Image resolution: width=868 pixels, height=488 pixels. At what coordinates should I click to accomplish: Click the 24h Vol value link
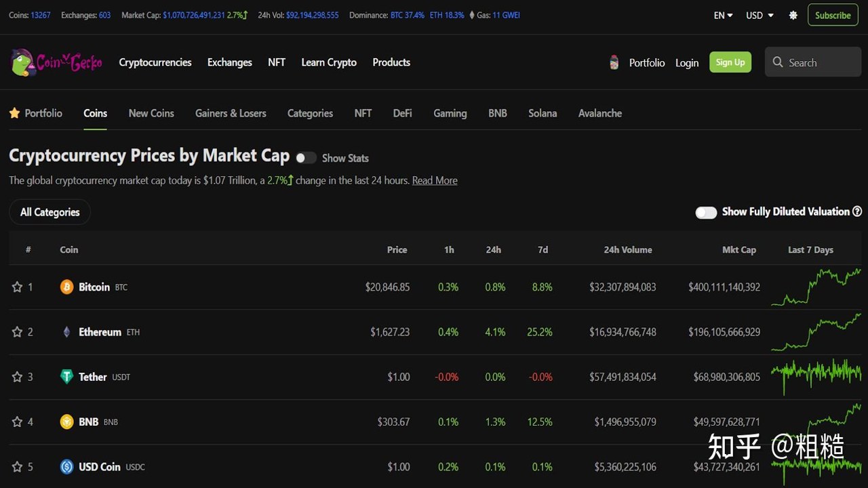click(313, 15)
